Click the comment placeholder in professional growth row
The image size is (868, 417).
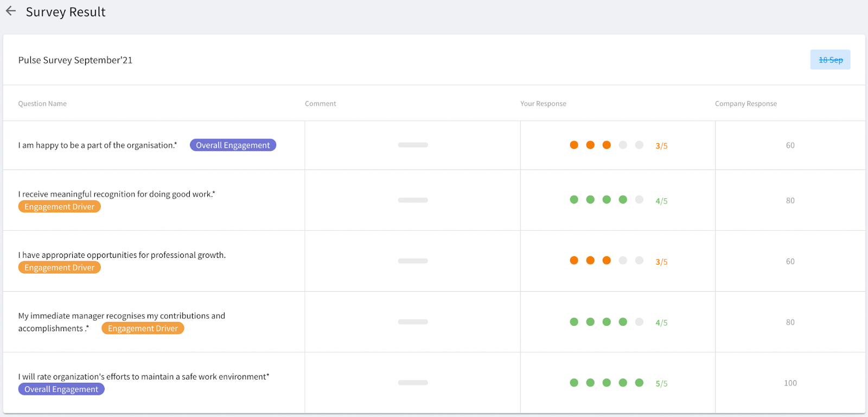[413, 261]
